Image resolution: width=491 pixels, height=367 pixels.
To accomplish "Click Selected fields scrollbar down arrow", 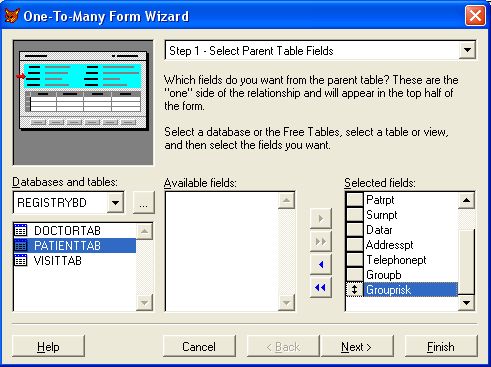I will click(466, 303).
